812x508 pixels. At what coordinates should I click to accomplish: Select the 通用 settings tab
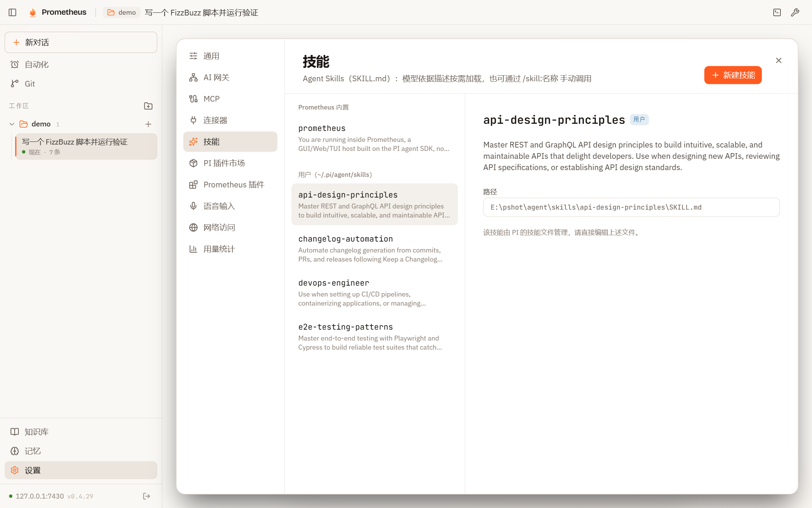pyautogui.click(x=230, y=56)
